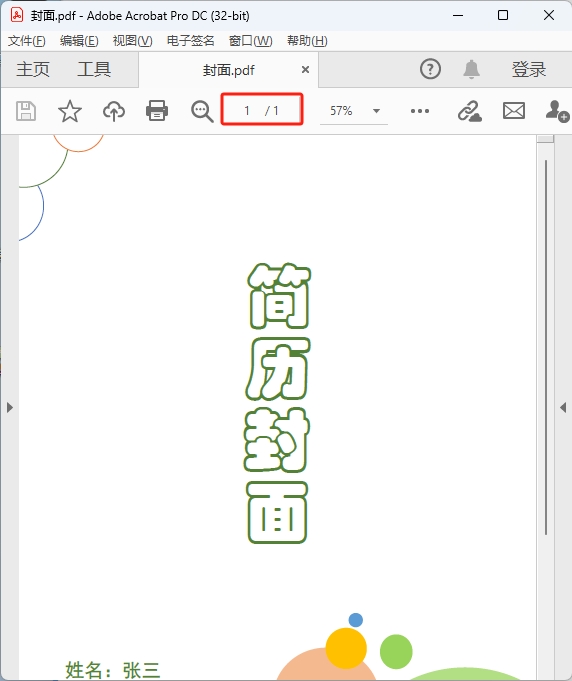This screenshot has height=681, width=572.
Task: Switch to the 主页 tab
Action: point(33,69)
